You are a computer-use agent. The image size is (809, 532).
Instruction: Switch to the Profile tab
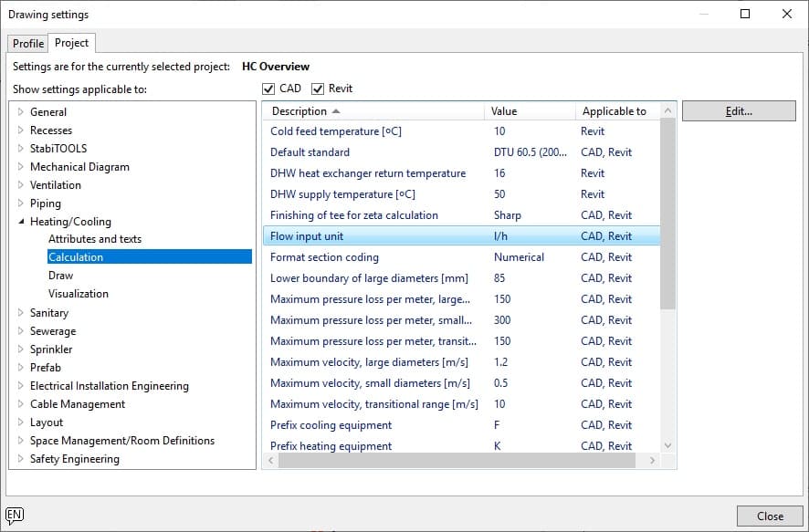(27, 44)
